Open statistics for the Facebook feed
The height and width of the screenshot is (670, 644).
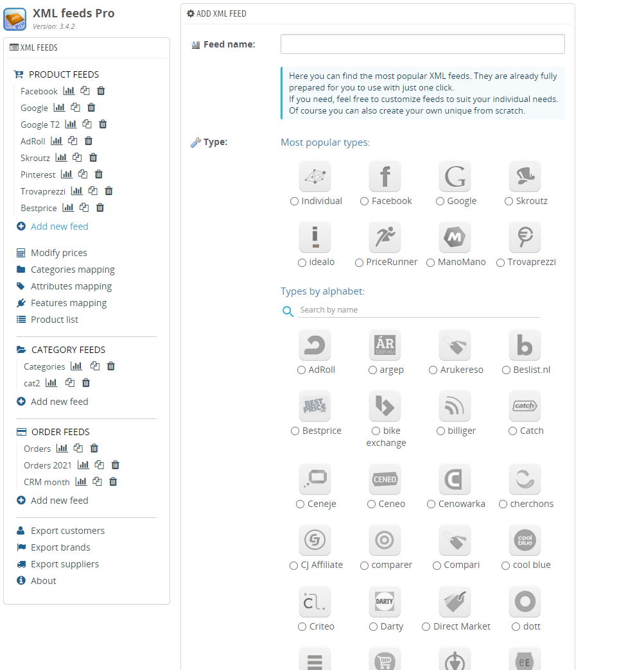coord(69,91)
